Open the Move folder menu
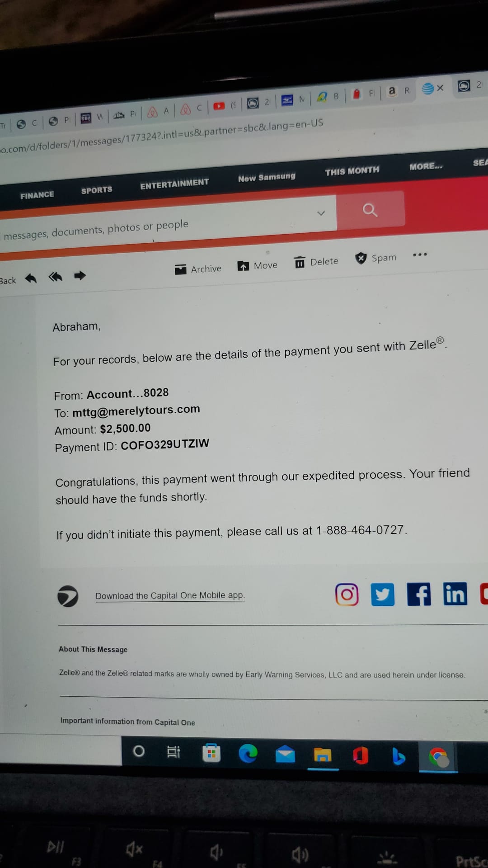488x868 pixels. [x=257, y=265]
